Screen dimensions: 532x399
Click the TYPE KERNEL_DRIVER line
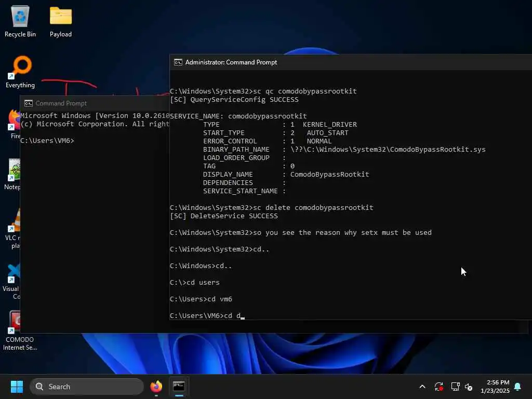(x=280, y=125)
